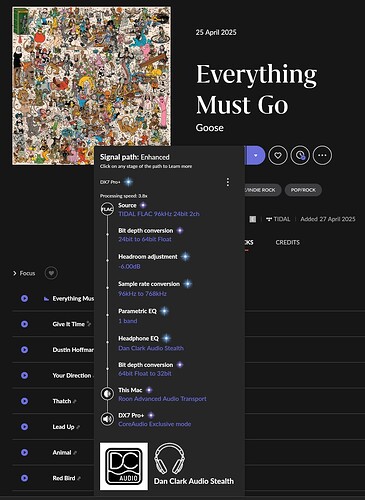Open the artist link Goose

tap(210, 128)
